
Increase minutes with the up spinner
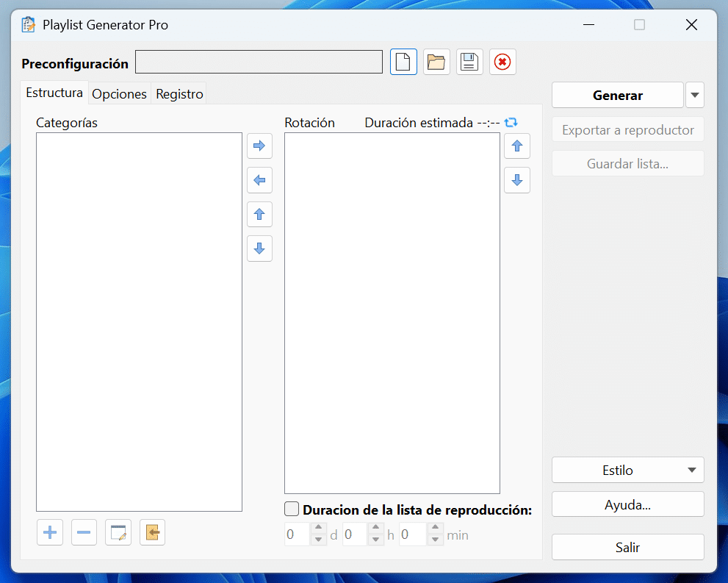point(435,528)
